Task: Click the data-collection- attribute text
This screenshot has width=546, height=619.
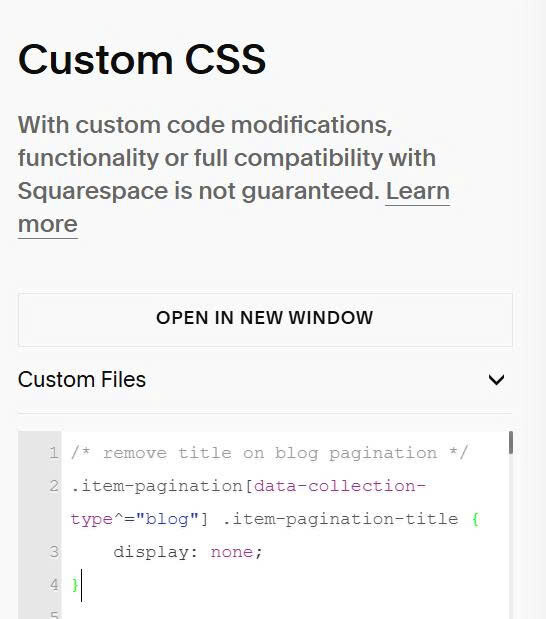Action: point(340,486)
